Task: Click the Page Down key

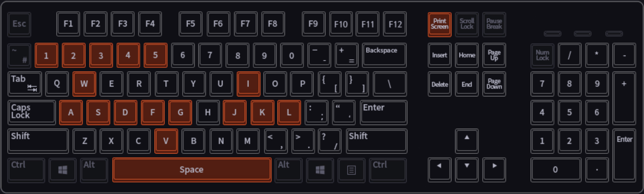Action: click(494, 84)
